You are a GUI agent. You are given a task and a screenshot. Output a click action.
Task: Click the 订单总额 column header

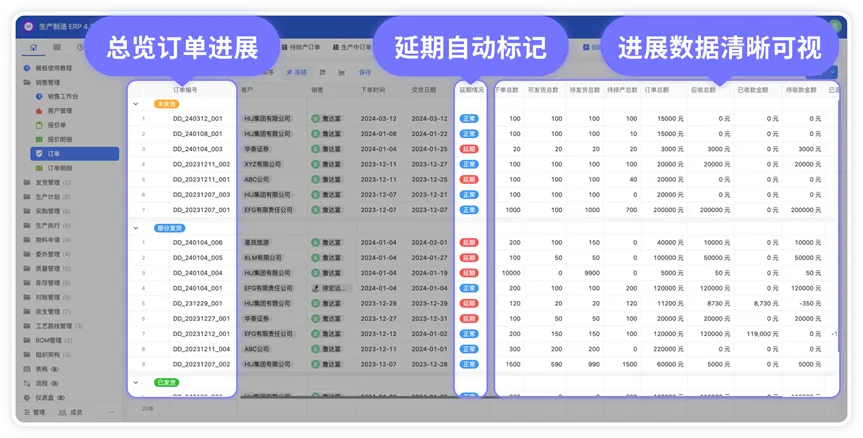coord(657,90)
